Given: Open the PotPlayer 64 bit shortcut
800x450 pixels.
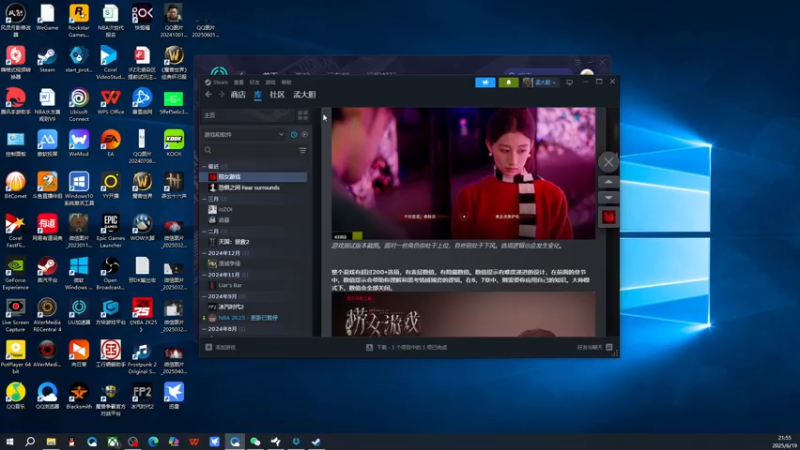Looking at the screenshot, I should pos(15,358).
